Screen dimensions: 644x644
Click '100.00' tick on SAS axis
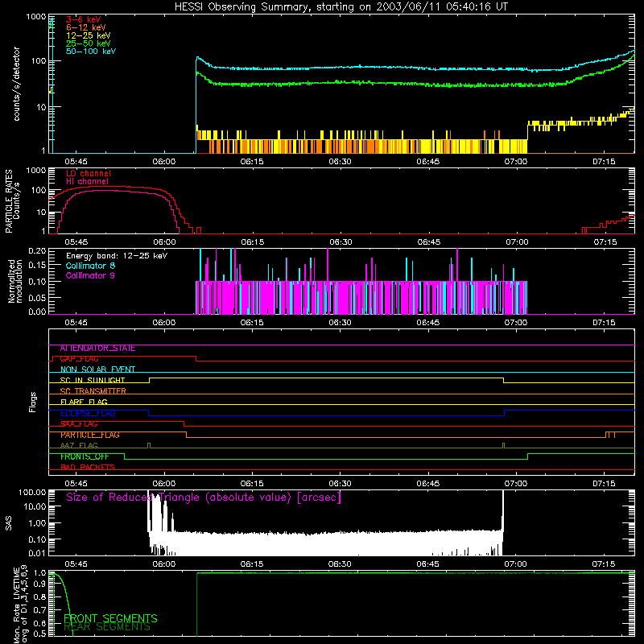[x=32, y=492]
